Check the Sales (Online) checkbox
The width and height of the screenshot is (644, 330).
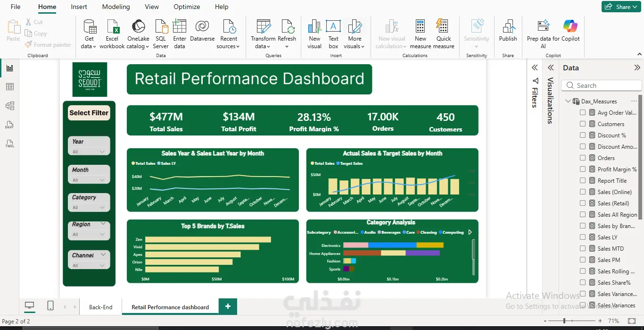point(583,192)
